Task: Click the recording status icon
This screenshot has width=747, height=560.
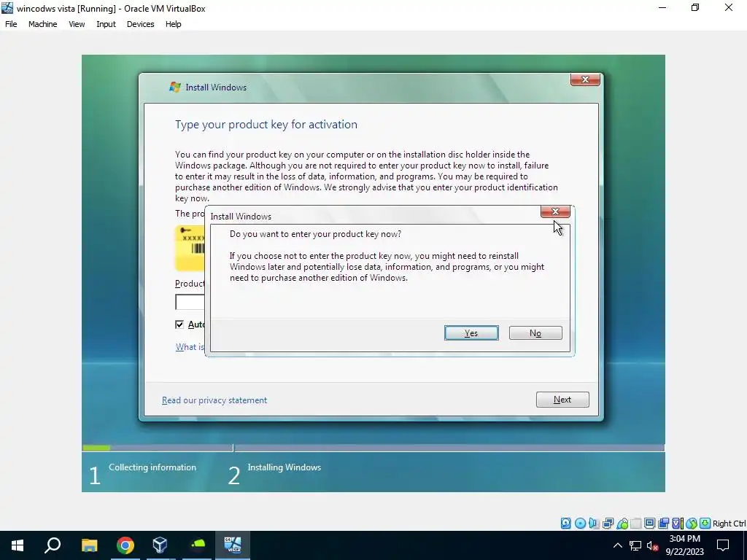Action: click(x=663, y=524)
